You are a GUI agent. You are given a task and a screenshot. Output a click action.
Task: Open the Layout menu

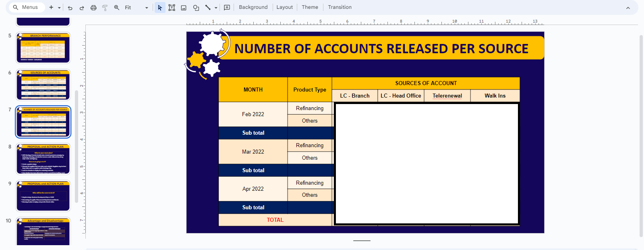(285, 7)
